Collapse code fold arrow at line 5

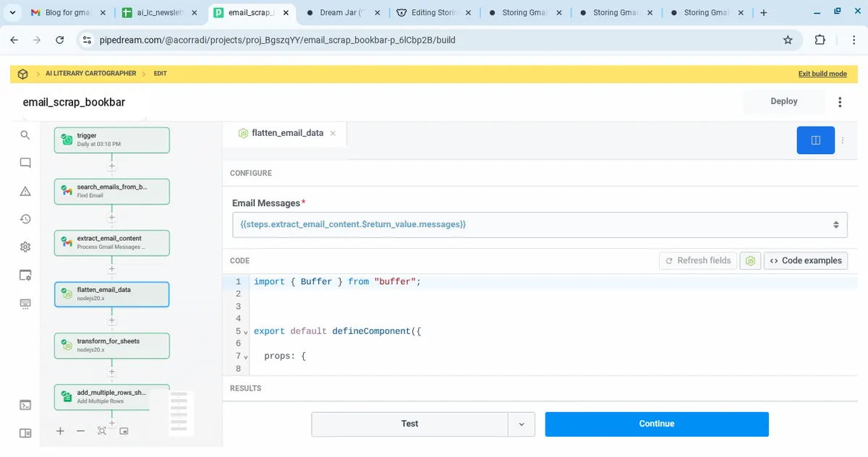[246, 332]
